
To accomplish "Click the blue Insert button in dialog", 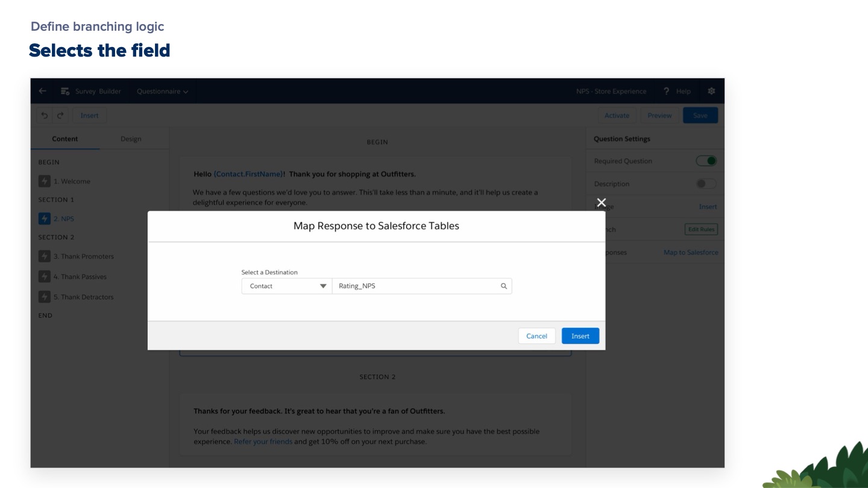I will pyautogui.click(x=580, y=336).
